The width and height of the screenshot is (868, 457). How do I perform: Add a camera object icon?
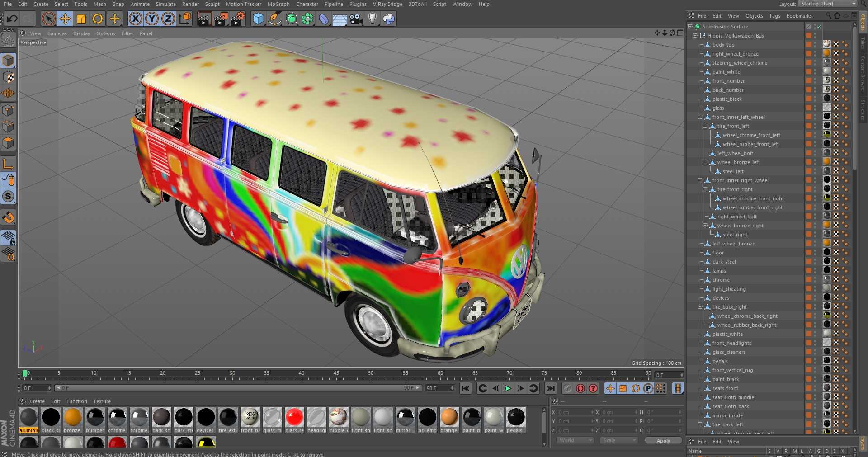click(x=356, y=19)
